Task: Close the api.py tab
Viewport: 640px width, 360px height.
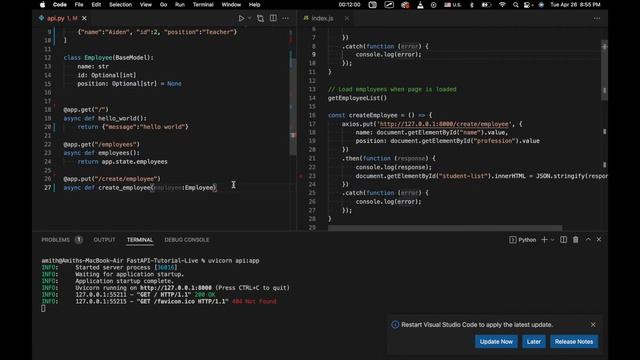Action: 84,18
